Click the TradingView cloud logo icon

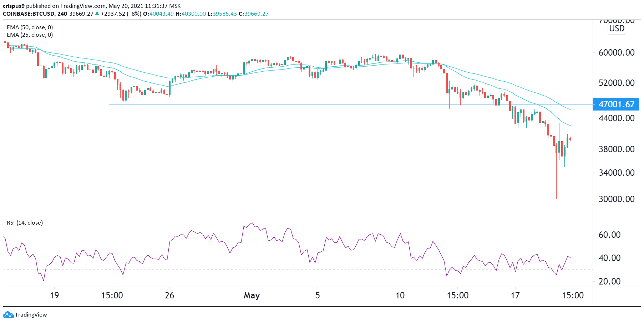[8, 315]
